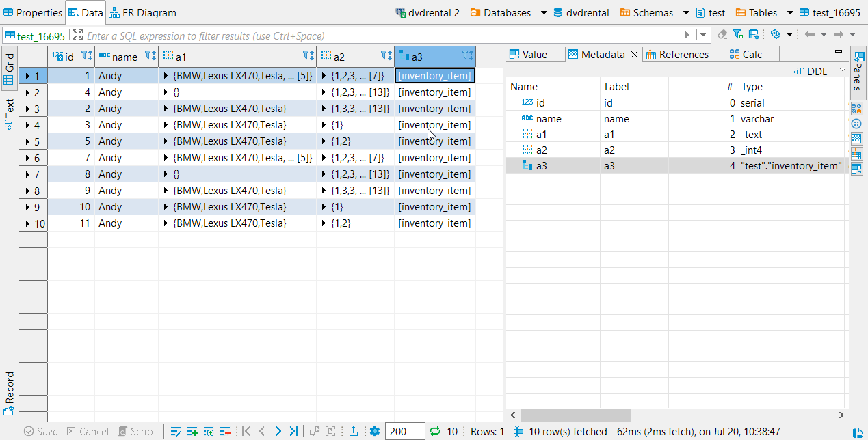Toggle Record view mode
The width and height of the screenshot is (868, 440).
coord(9,394)
